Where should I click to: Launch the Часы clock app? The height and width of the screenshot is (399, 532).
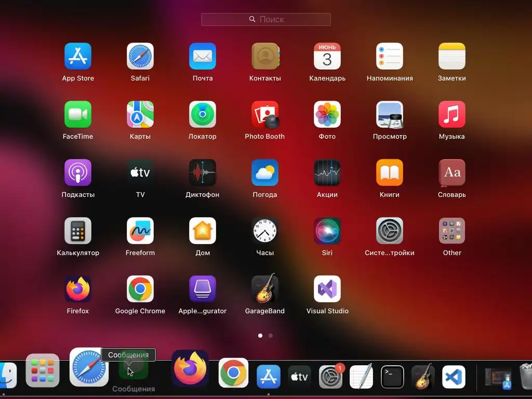tap(265, 231)
